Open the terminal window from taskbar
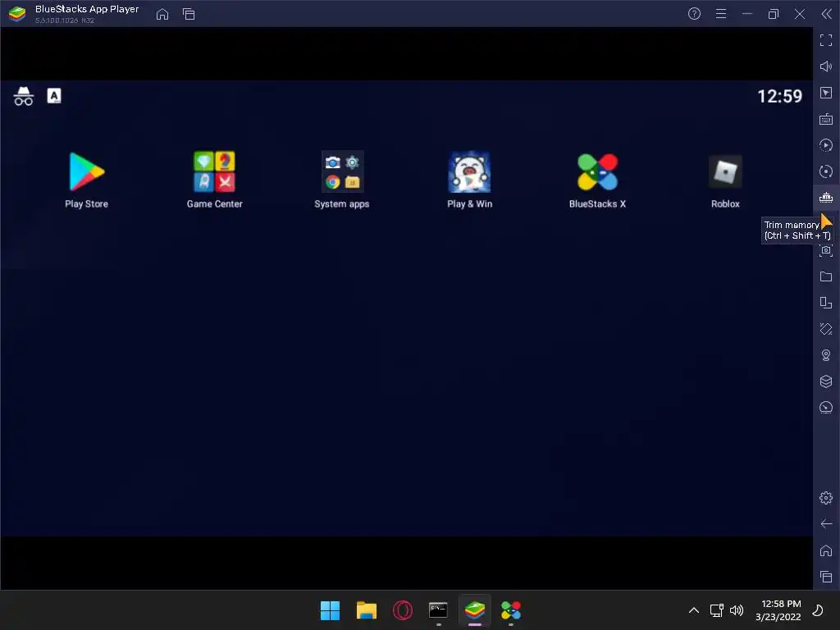 click(438, 610)
